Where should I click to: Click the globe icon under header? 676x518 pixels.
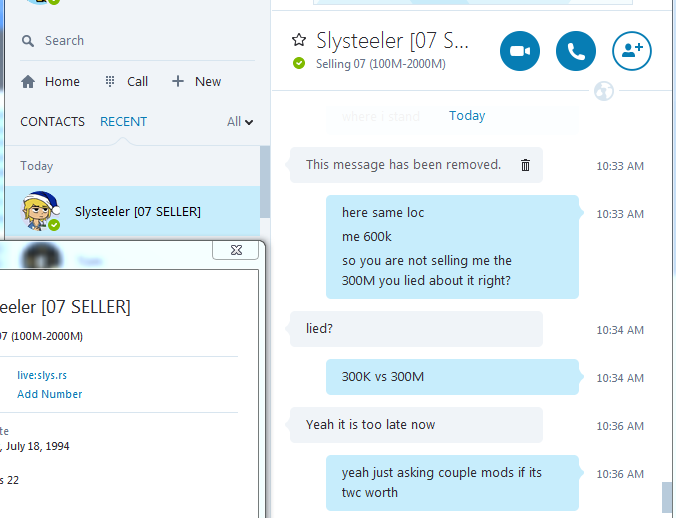click(x=604, y=91)
